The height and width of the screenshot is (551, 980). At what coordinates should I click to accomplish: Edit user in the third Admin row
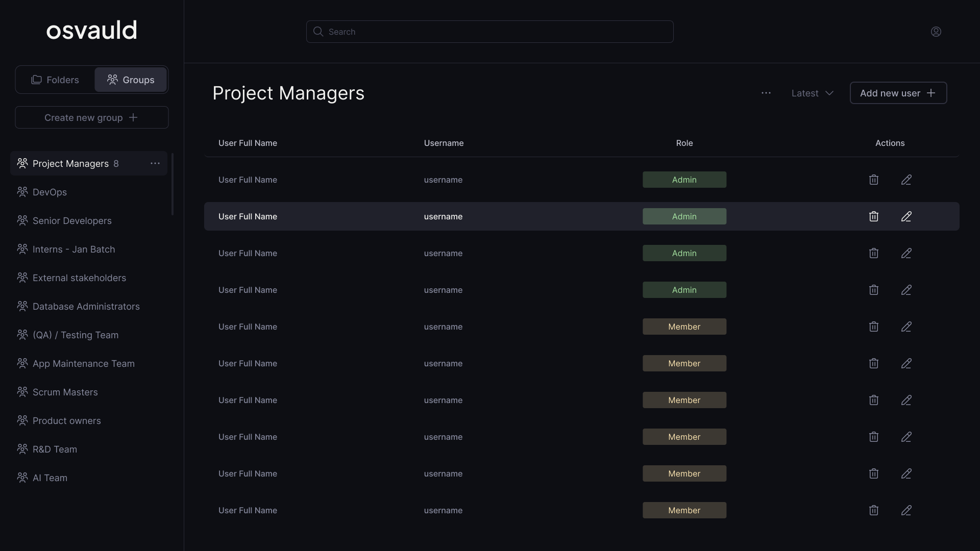pyautogui.click(x=906, y=253)
